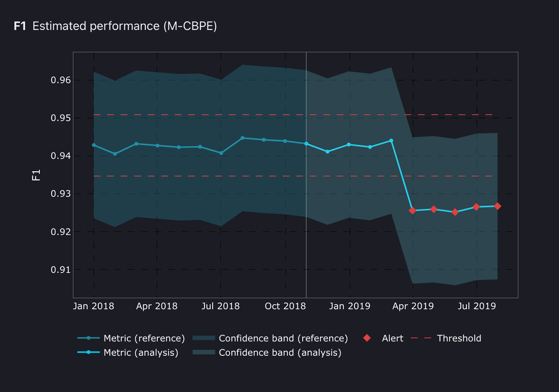The image size is (559, 392).
Task: Click the Metric (reference) legend marker
Action: coord(88,338)
